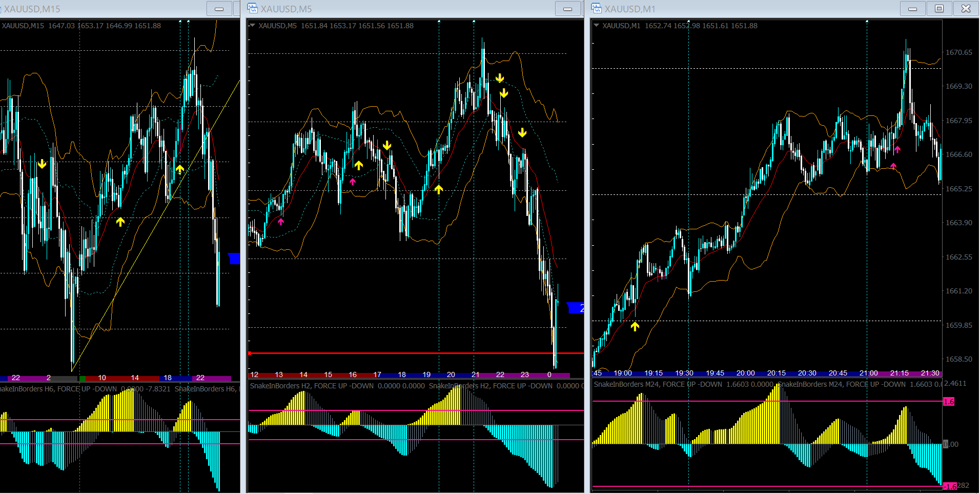Click hour 16 on the M5 time axis
The image size is (980, 494).
[x=353, y=374]
